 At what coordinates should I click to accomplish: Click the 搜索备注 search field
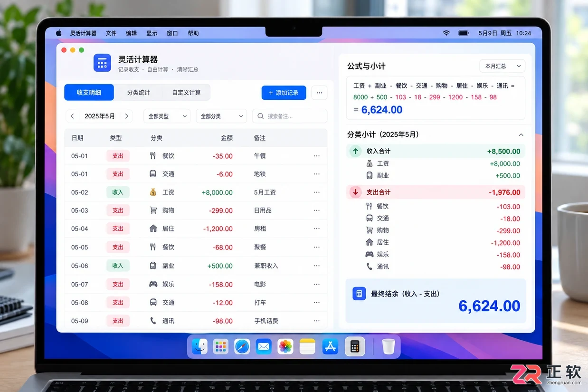290,116
